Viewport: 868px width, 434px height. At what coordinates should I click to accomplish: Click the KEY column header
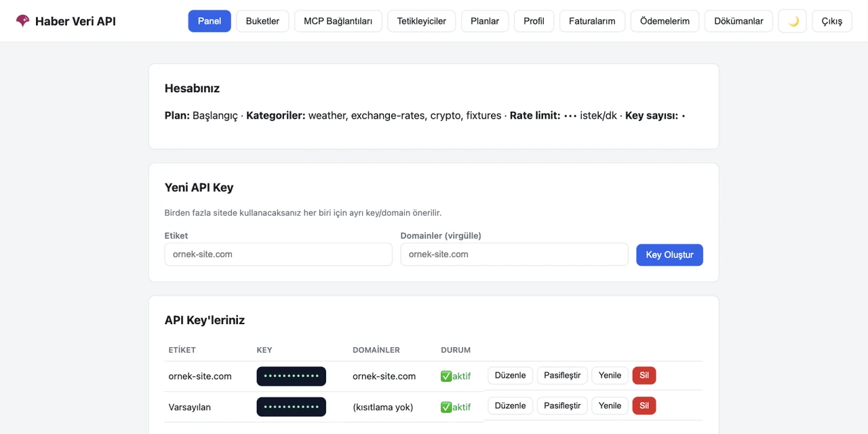(x=264, y=350)
